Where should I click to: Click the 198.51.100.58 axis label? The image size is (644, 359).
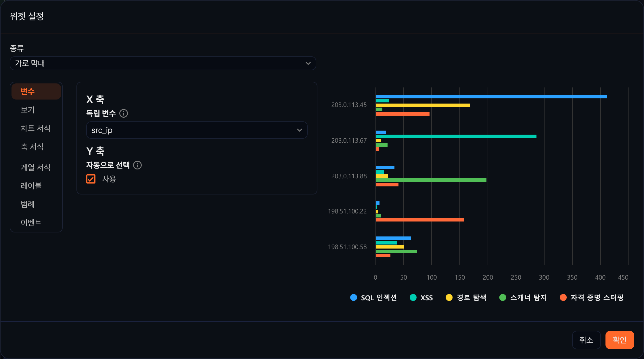pos(347,247)
